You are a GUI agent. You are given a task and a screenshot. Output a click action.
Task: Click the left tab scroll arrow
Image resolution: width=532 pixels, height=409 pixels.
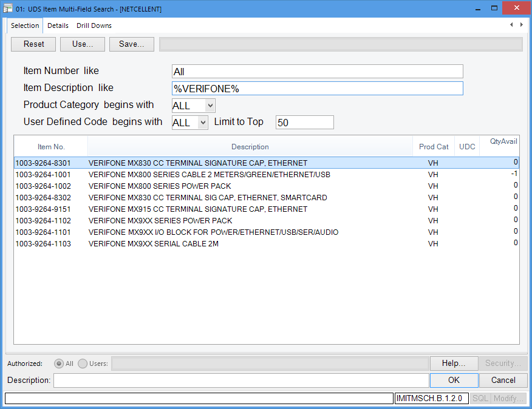pyautogui.click(x=511, y=24)
